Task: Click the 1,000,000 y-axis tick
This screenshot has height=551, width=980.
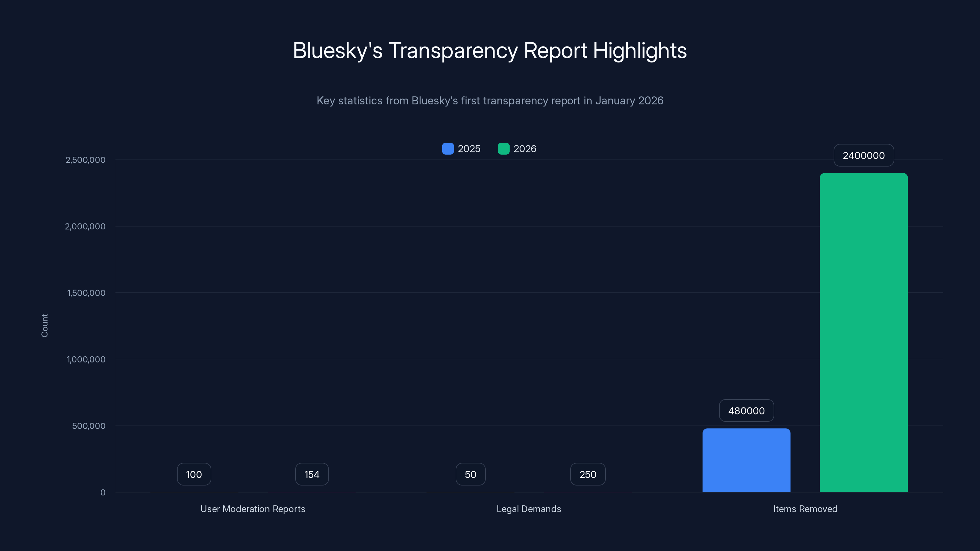Action: tap(86, 359)
